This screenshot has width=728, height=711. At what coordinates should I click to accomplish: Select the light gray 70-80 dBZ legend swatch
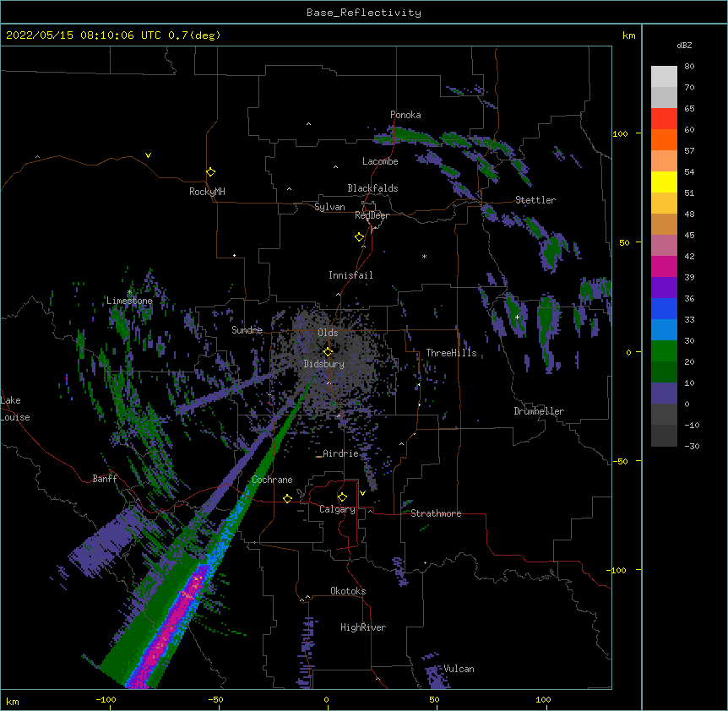pos(664,77)
